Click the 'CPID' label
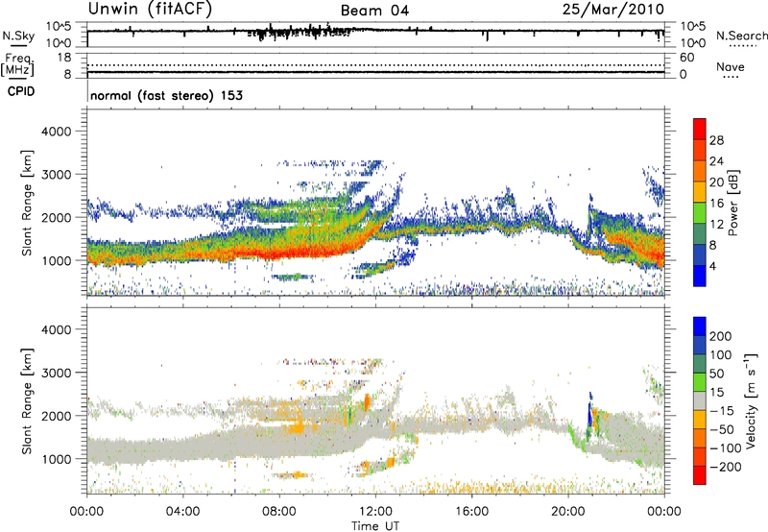This screenshot has height=532, width=768. click(x=21, y=91)
